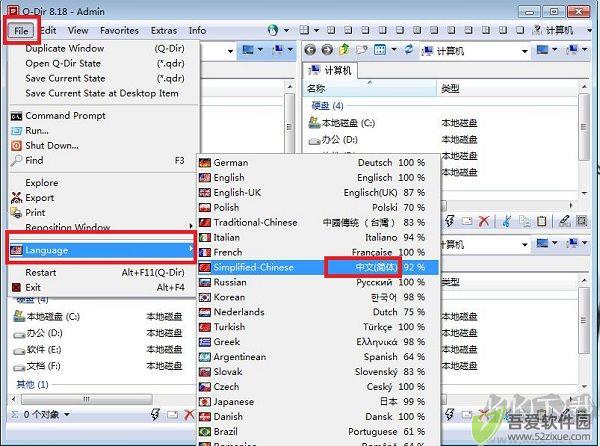
Task: Open the Edit menu
Action: tap(49, 31)
